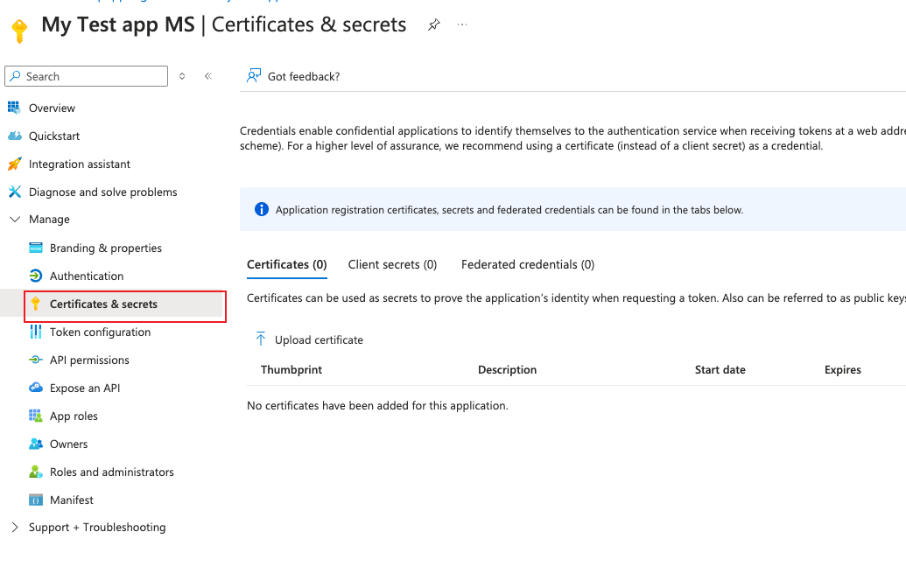This screenshot has width=906, height=588.
Task: Open Diagnose and solve problems
Action: click(102, 192)
